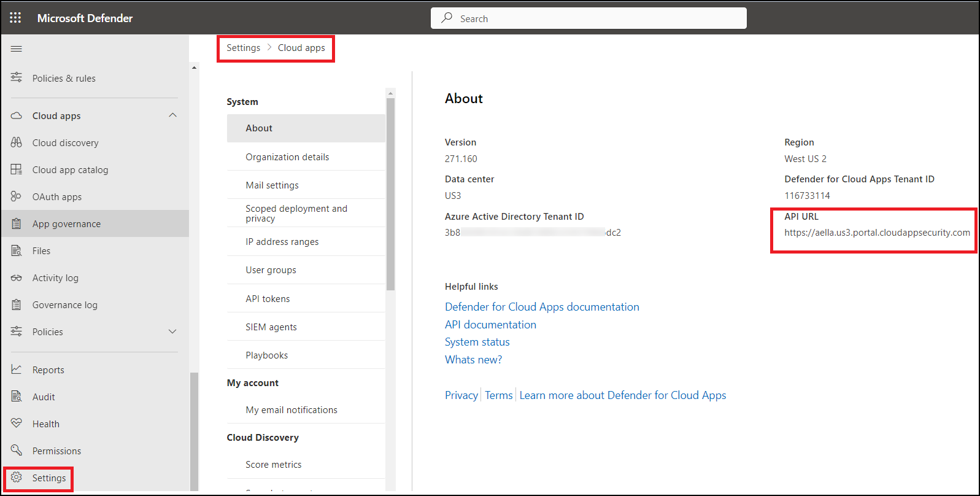Click the Search input box

tap(589, 18)
